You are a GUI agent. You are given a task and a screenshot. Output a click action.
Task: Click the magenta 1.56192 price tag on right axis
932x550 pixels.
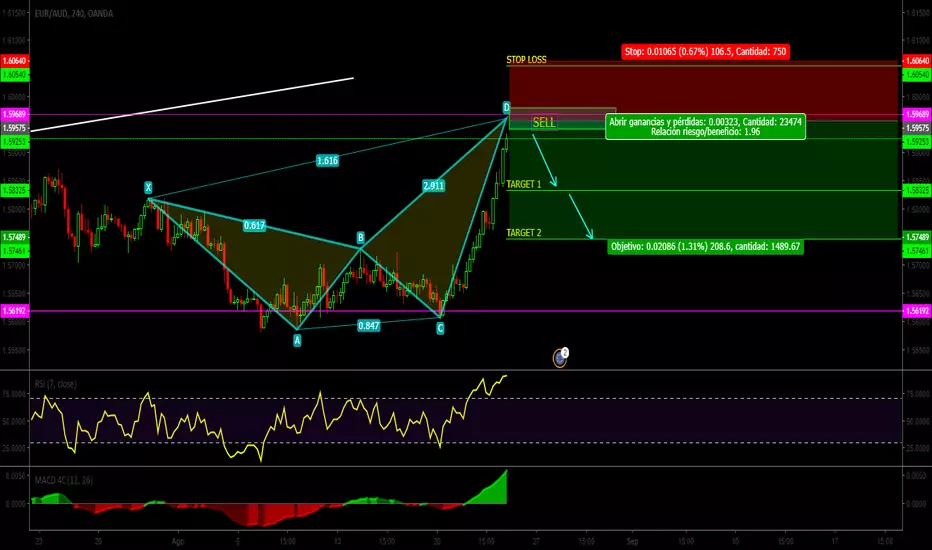pyautogui.click(x=917, y=310)
